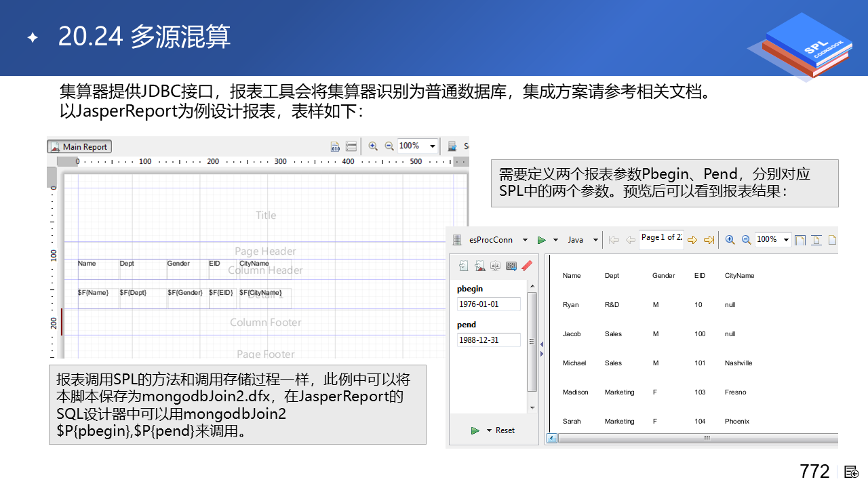Open the preview 100% zoom dropdown
The height and width of the screenshot is (488, 868).
(x=787, y=240)
